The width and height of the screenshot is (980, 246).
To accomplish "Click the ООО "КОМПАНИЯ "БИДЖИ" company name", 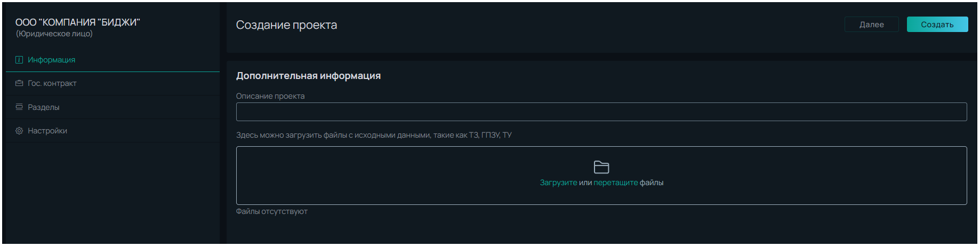I will pyautogui.click(x=77, y=22).
